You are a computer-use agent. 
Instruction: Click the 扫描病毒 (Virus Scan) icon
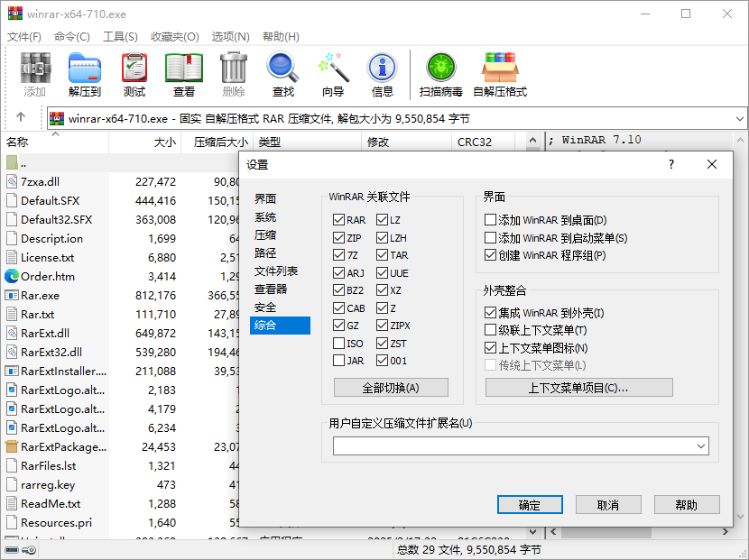click(x=439, y=74)
